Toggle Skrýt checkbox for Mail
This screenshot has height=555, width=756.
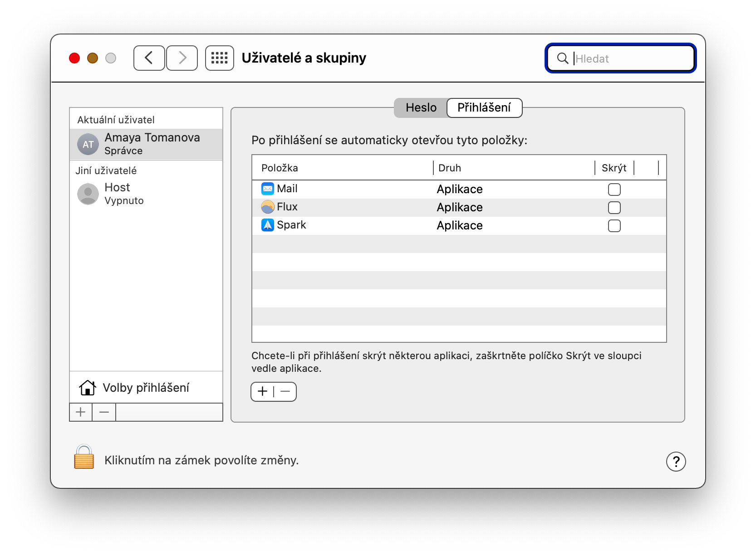(614, 190)
